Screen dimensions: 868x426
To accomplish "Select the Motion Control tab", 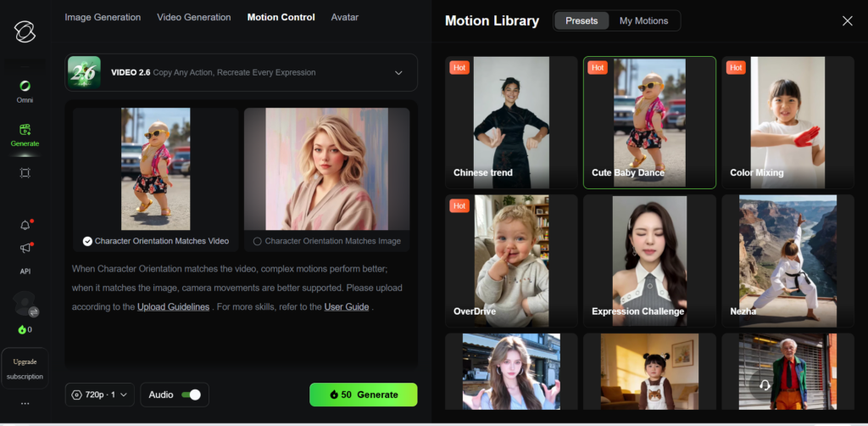I will pyautogui.click(x=281, y=17).
